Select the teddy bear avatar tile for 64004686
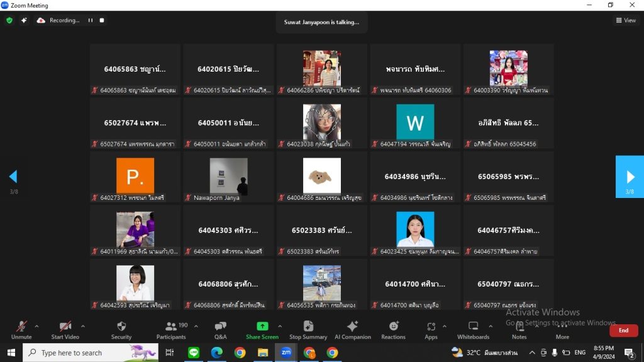The height and width of the screenshot is (362, 644). pos(322,177)
